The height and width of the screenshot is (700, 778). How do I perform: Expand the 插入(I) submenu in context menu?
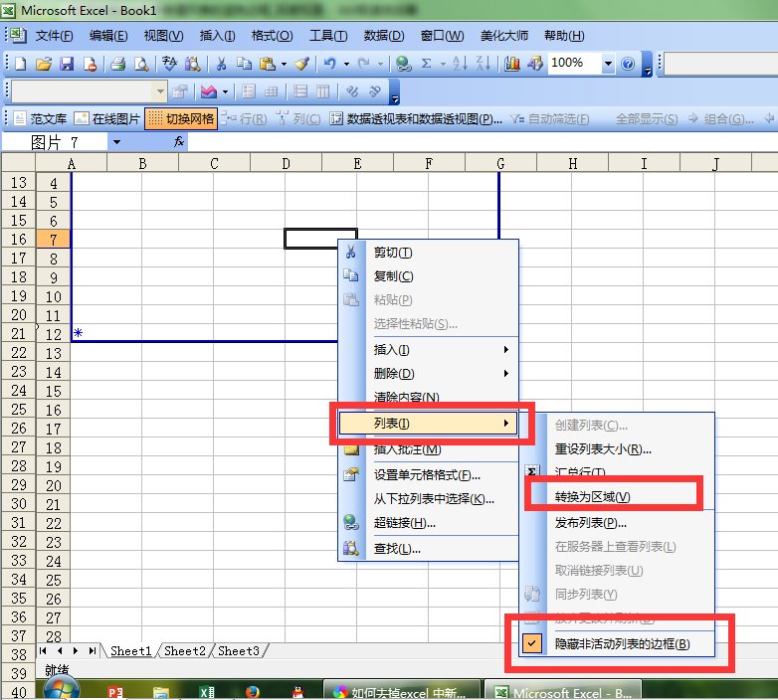429,350
